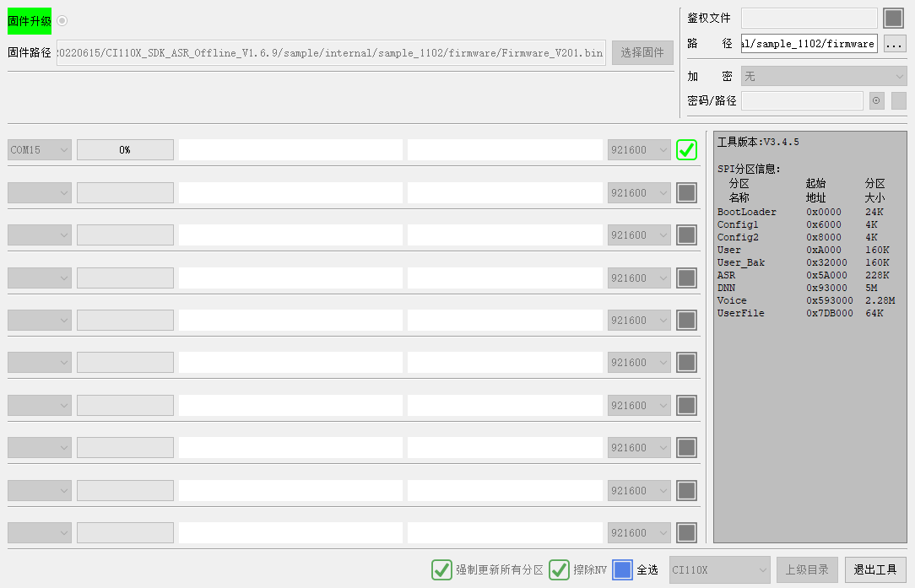The width and height of the screenshot is (915, 588).
Task: Click the Voice partition entry
Action: coord(732,300)
